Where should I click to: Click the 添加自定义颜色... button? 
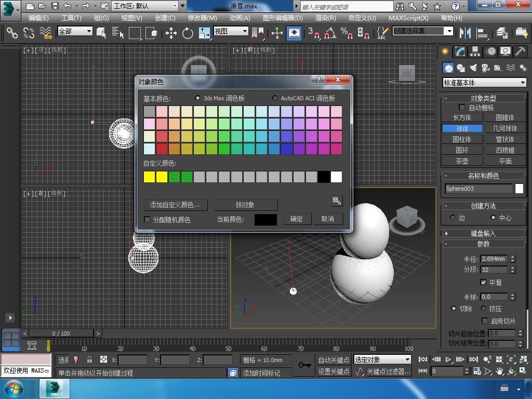coord(175,205)
